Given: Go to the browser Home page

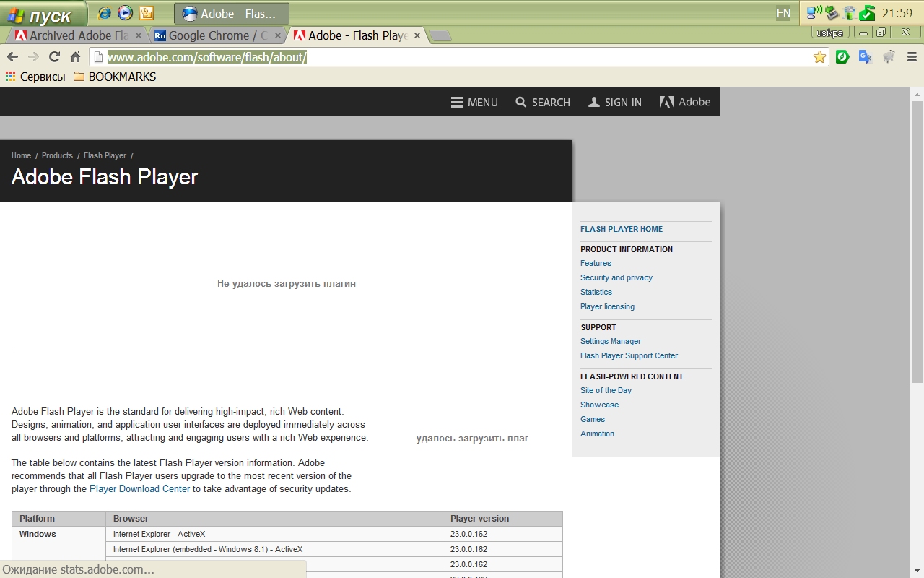Looking at the screenshot, I should click(x=75, y=57).
